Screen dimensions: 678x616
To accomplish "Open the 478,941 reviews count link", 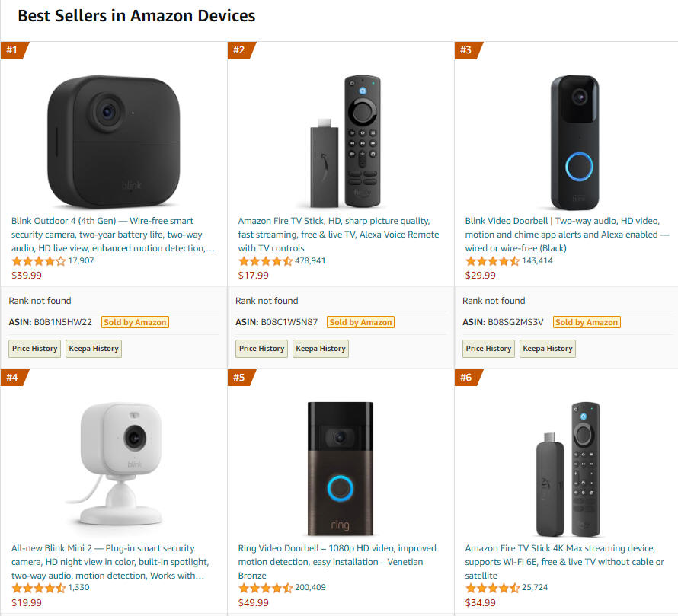I will coord(310,260).
